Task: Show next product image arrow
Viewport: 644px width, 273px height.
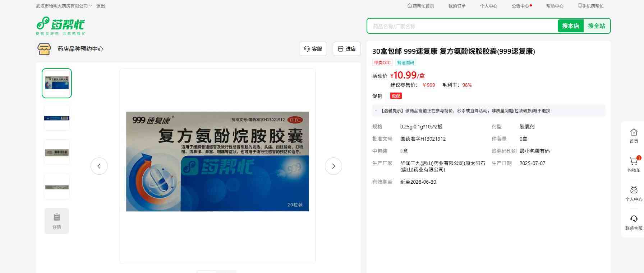Action: pos(333,166)
